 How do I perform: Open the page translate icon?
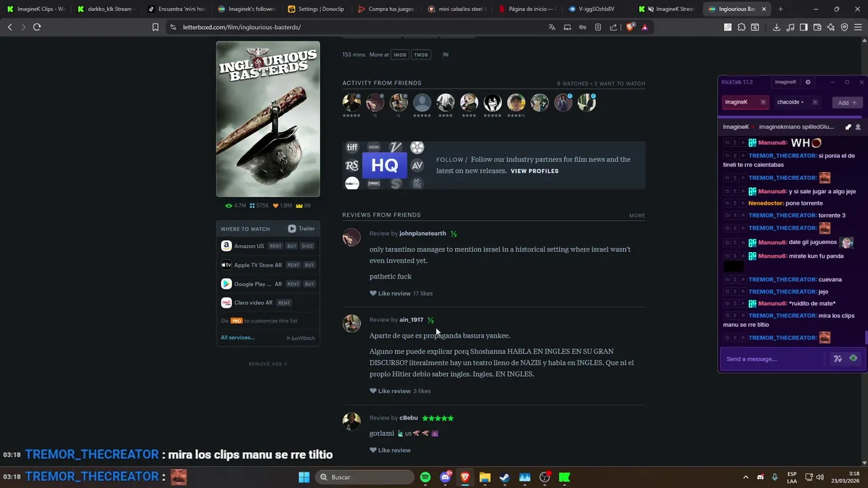551,27
